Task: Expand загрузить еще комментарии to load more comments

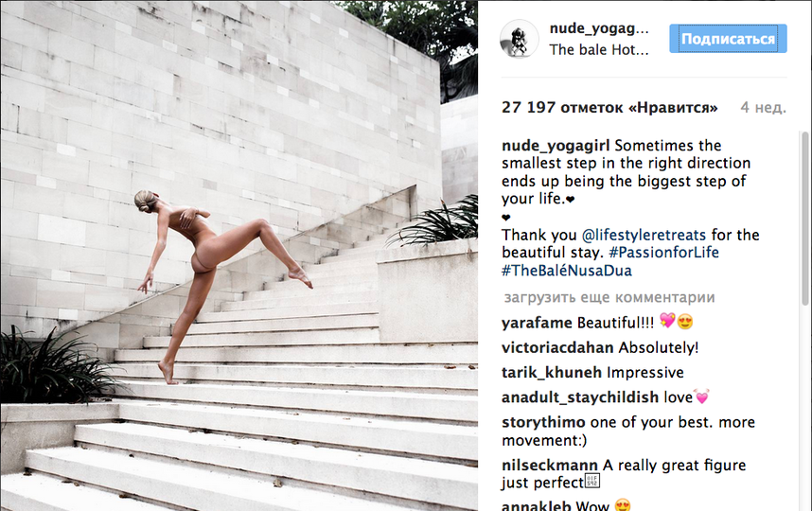Action: (609, 298)
